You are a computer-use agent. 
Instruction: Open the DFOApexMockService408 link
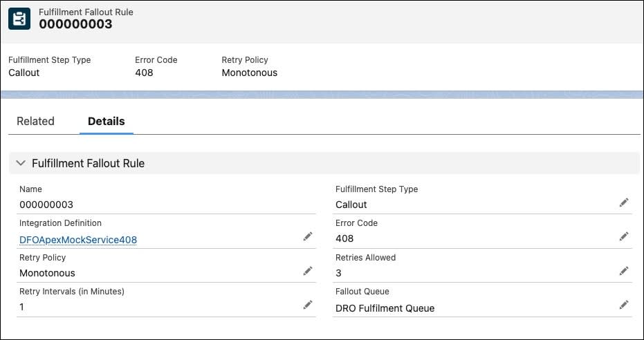pos(78,239)
